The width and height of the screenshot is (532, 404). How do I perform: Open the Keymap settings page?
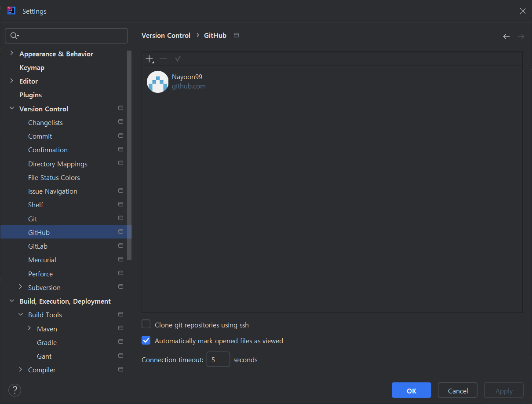pyautogui.click(x=32, y=68)
